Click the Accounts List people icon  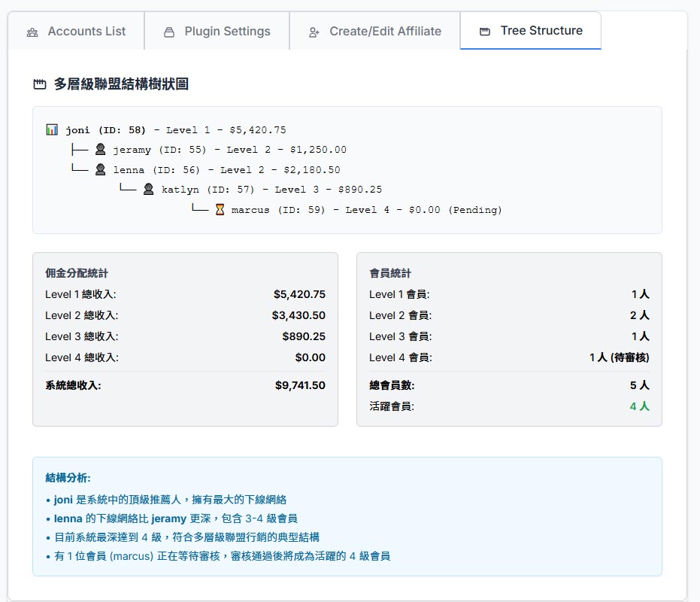[x=32, y=32]
